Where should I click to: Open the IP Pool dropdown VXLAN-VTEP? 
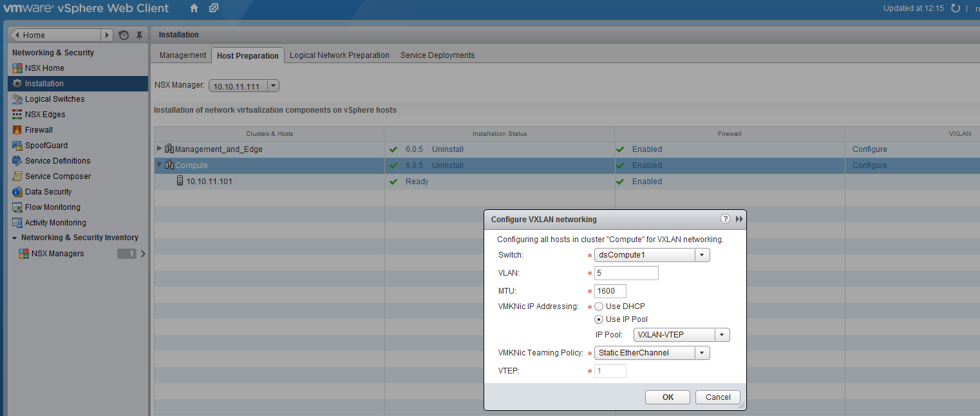pos(722,335)
